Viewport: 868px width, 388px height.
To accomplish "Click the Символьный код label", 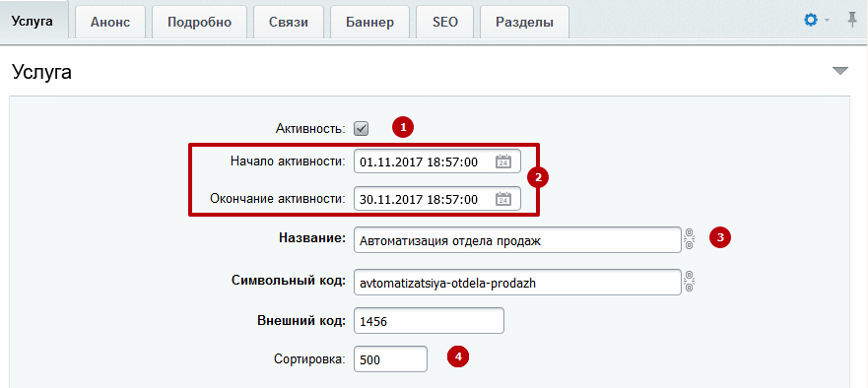I will [x=289, y=280].
